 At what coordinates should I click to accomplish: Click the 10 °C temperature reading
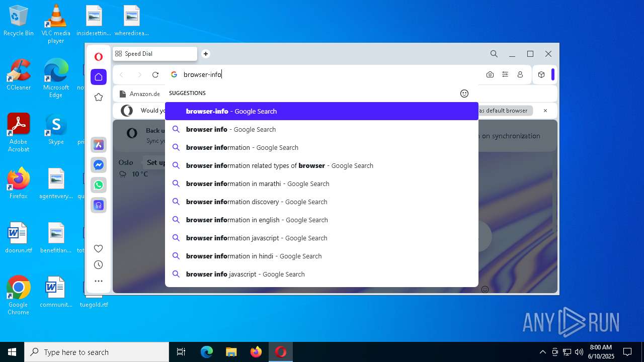coord(140,174)
